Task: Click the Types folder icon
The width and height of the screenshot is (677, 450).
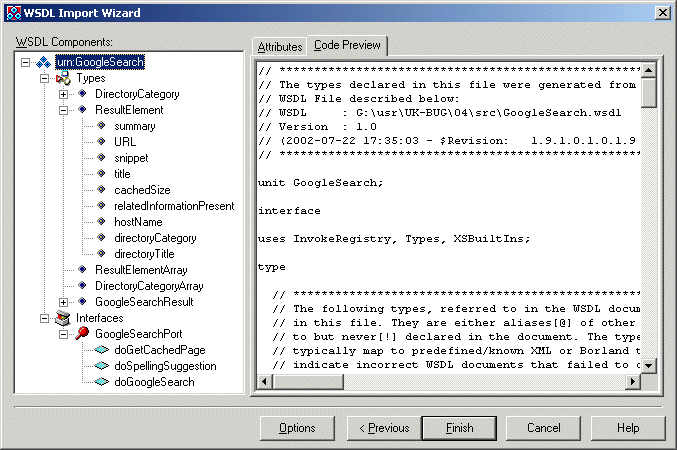Action: pyautogui.click(x=63, y=78)
